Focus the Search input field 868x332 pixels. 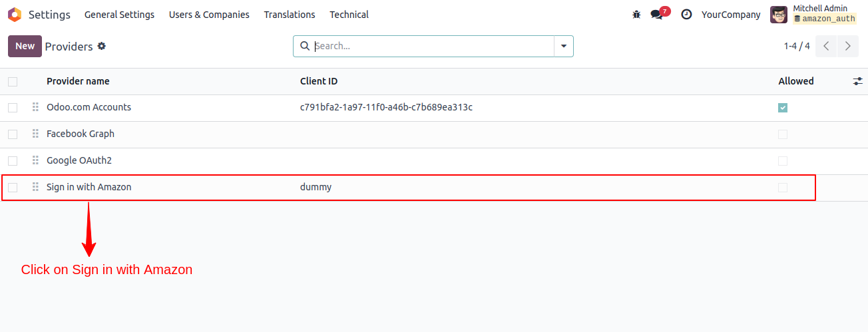tap(432, 46)
